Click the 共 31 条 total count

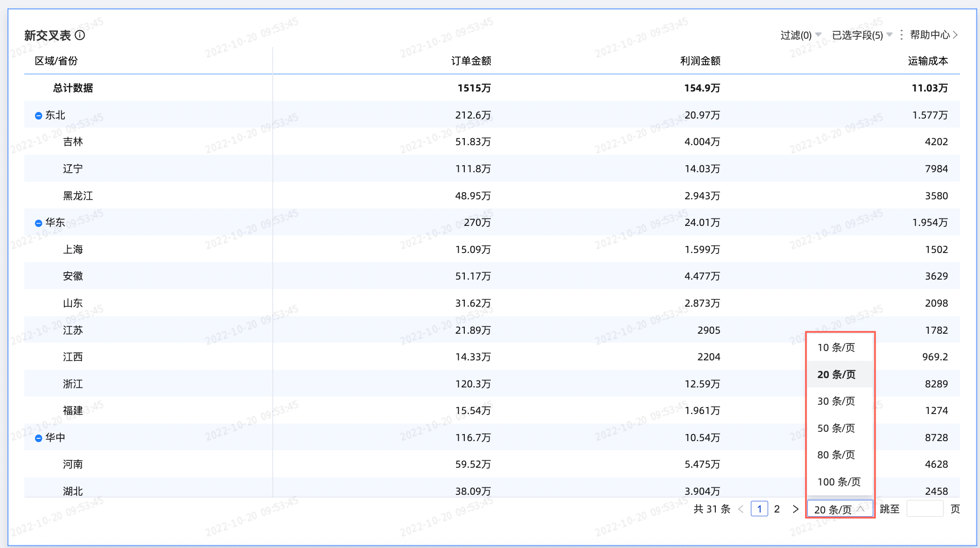(712, 509)
